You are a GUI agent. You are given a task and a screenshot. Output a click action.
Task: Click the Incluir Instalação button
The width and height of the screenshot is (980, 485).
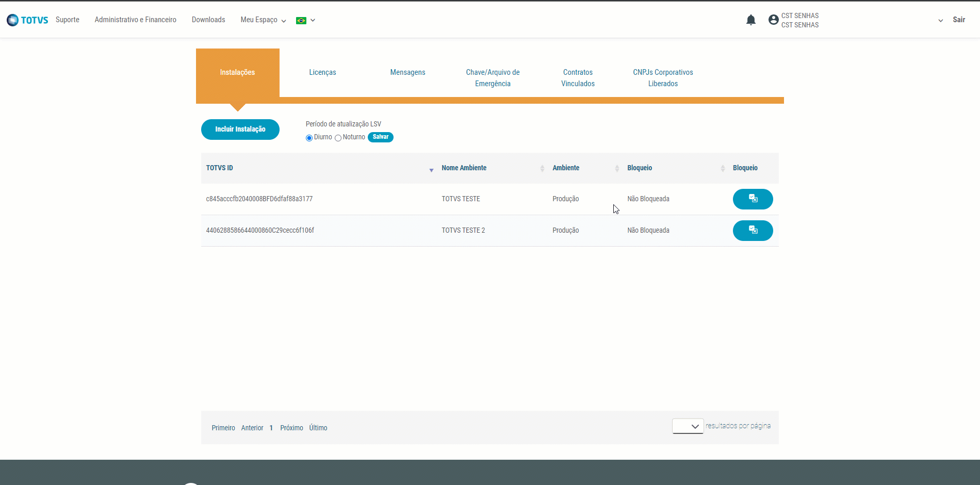240,130
